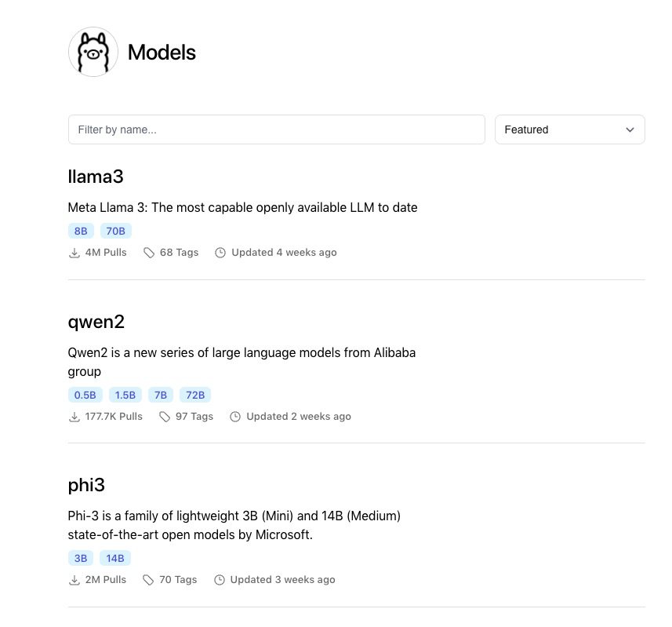Open the llama3 model page
The image size is (672, 627).
coord(96,177)
